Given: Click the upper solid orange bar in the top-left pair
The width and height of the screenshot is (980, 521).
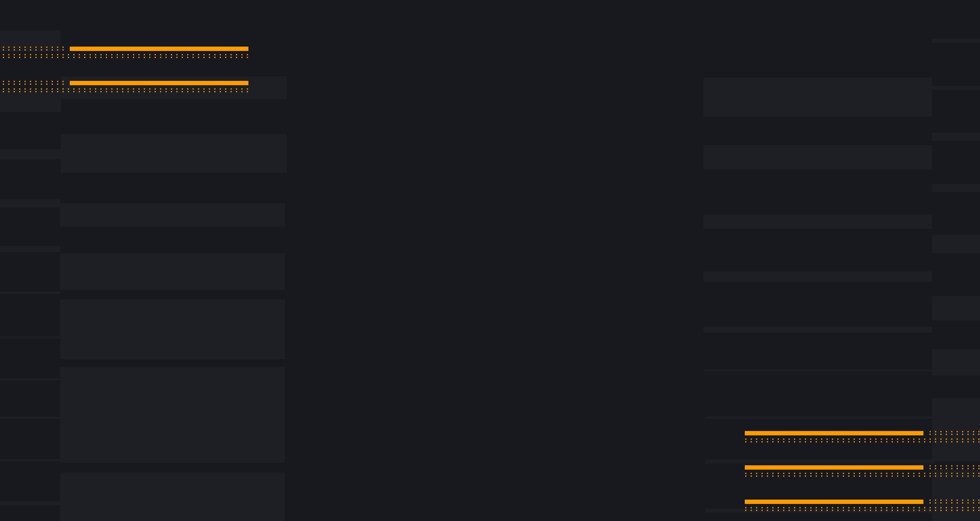Looking at the screenshot, I should tap(159, 49).
